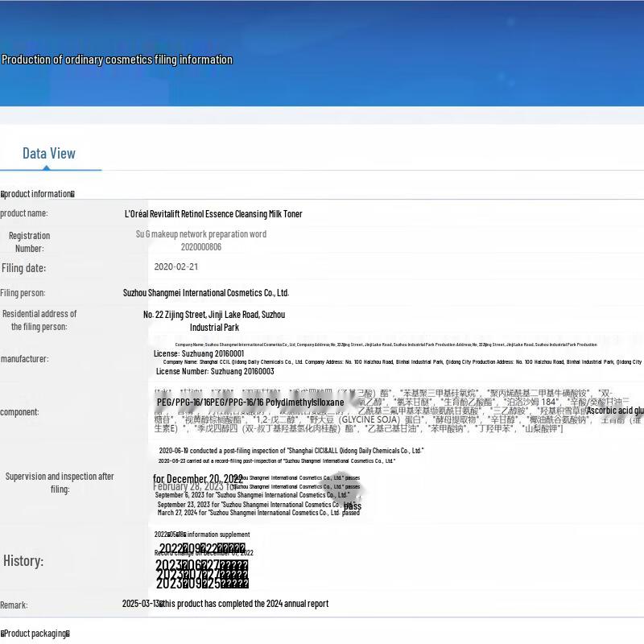Click the Ascorbic acid ingredient at right edge
Screen dimensions: 644x644
(615, 411)
